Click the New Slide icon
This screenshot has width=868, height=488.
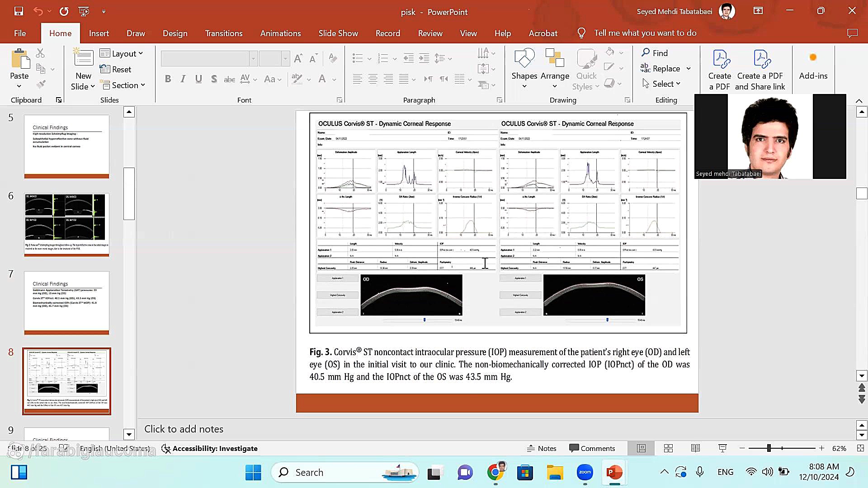coord(84,58)
